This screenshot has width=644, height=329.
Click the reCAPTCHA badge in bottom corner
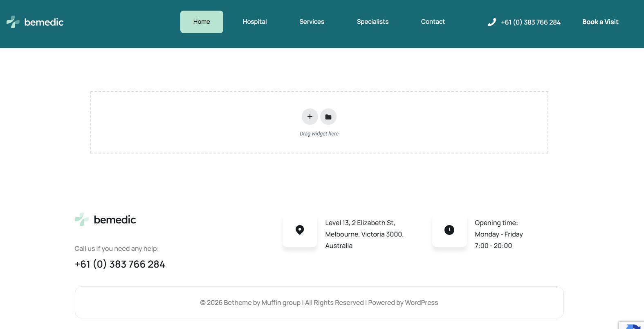[x=633, y=325]
